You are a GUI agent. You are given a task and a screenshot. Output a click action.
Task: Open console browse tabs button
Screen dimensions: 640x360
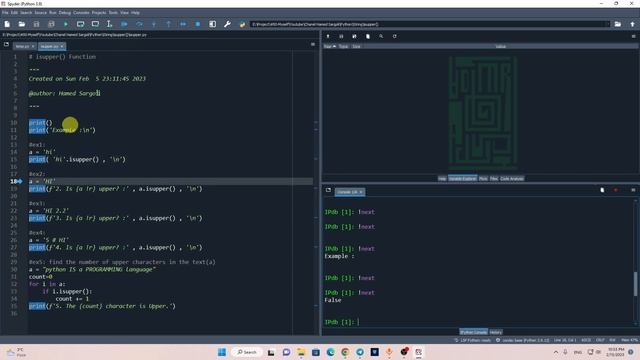pyautogui.click(x=328, y=190)
